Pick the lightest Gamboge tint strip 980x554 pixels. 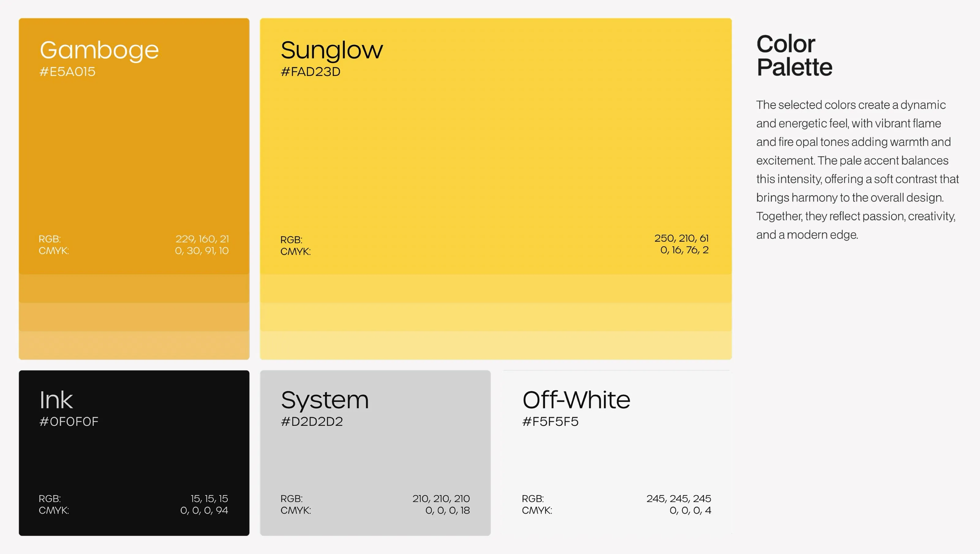coord(134,345)
